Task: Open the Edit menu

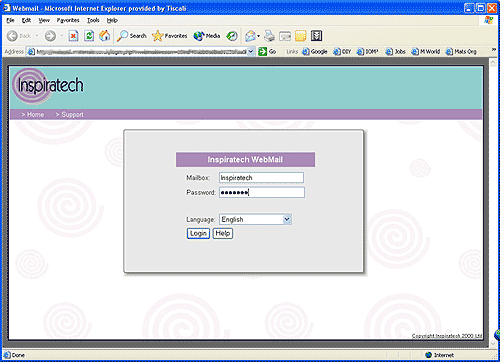Action: click(26, 20)
